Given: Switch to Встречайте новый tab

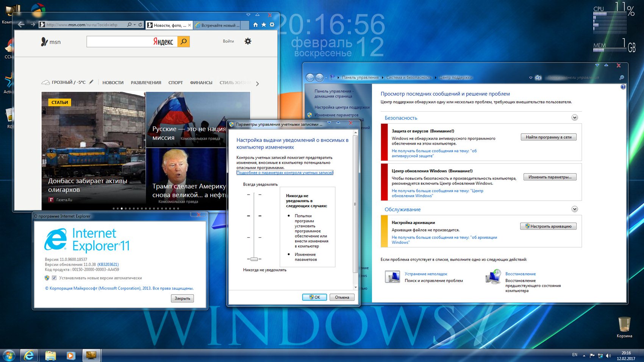Looking at the screenshot, I should (x=217, y=25).
